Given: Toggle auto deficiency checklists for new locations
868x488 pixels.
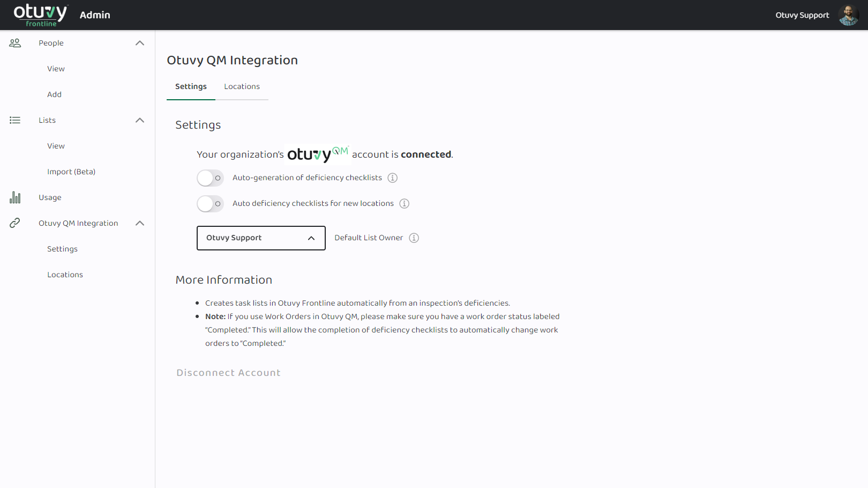Looking at the screenshot, I should pyautogui.click(x=210, y=204).
